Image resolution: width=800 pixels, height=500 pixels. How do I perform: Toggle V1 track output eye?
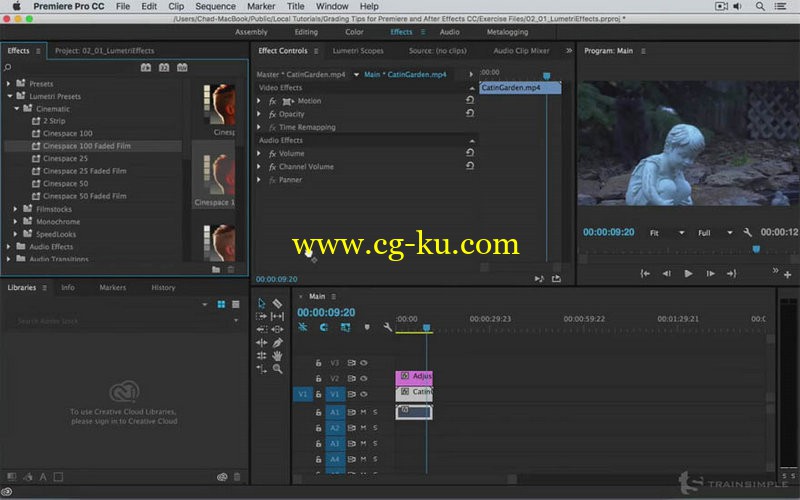[364, 394]
